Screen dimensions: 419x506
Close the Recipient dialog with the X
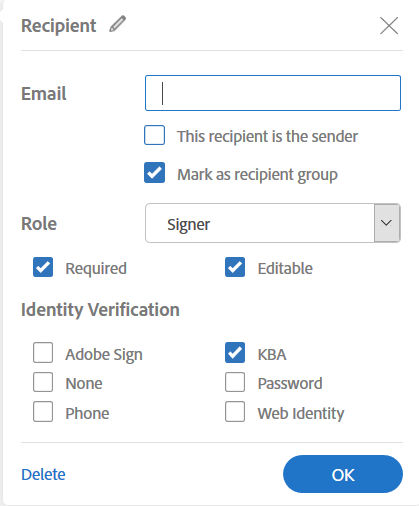[389, 26]
